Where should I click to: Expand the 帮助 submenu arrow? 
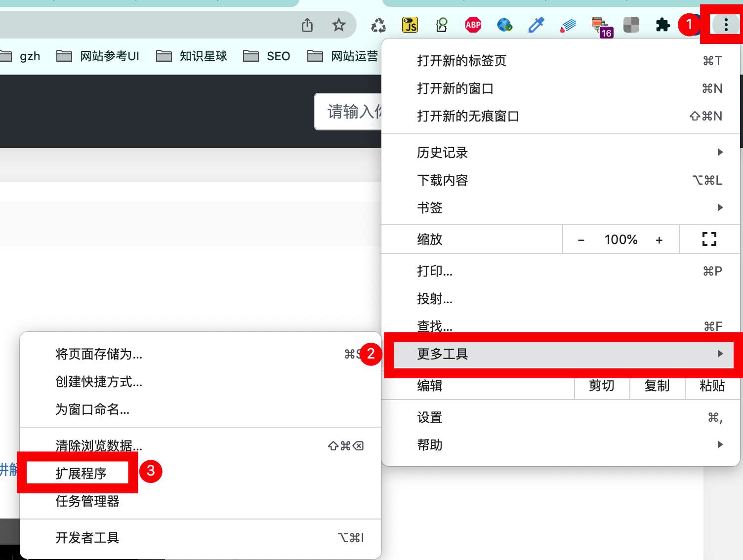pyautogui.click(x=719, y=444)
